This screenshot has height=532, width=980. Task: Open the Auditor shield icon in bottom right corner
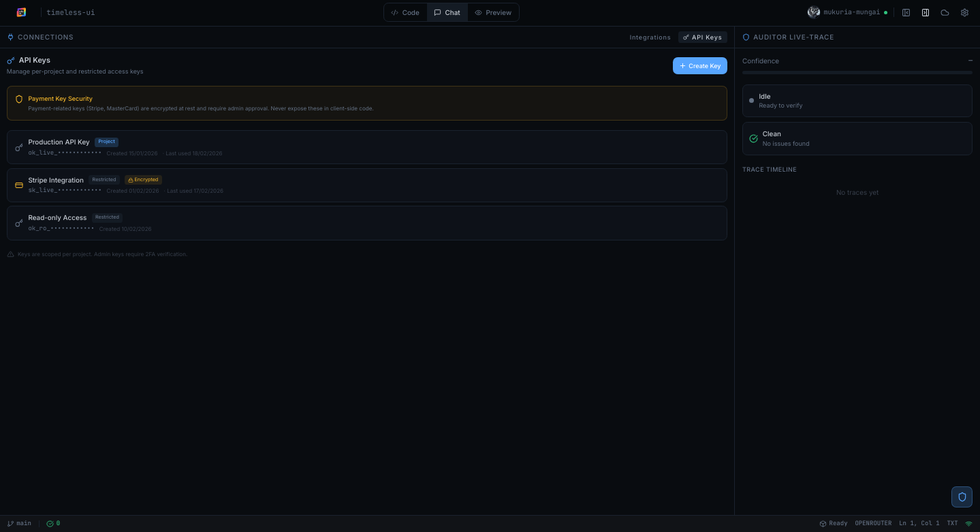pos(962,497)
